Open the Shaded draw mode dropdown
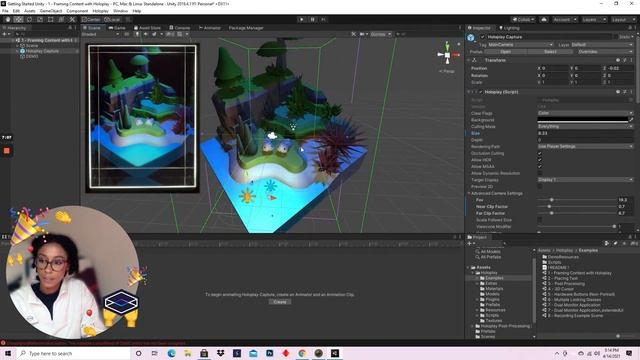The width and height of the screenshot is (640, 360). (100, 34)
